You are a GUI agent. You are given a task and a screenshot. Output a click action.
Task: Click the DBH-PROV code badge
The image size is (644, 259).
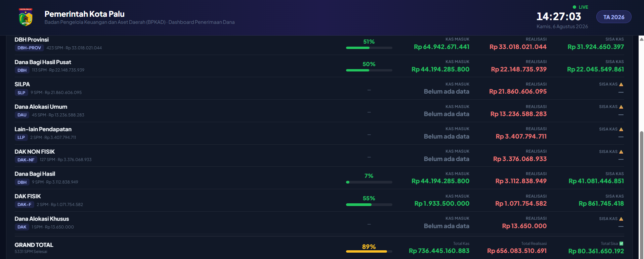click(x=29, y=48)
